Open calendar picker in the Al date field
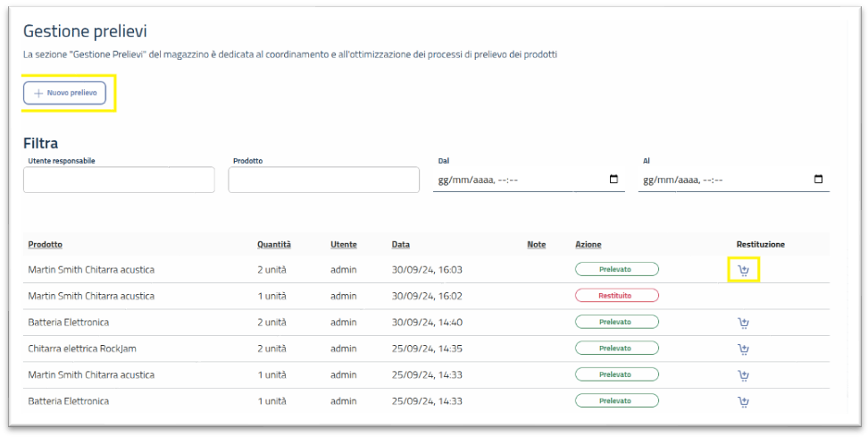The width and height of the screenshot is (868, 437). [x=818, y=180]
